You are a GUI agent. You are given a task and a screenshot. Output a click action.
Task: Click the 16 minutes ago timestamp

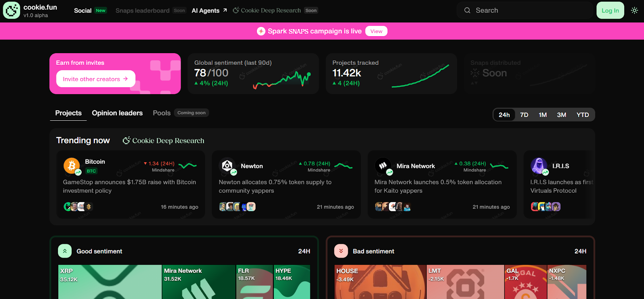pos(180,207)
